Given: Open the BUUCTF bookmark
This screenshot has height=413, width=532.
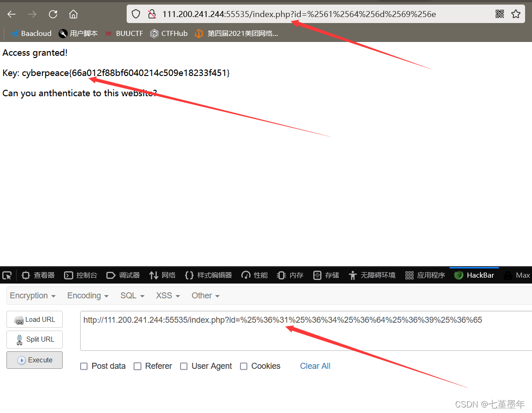Looking at the screenshot, I should point(124,33).
